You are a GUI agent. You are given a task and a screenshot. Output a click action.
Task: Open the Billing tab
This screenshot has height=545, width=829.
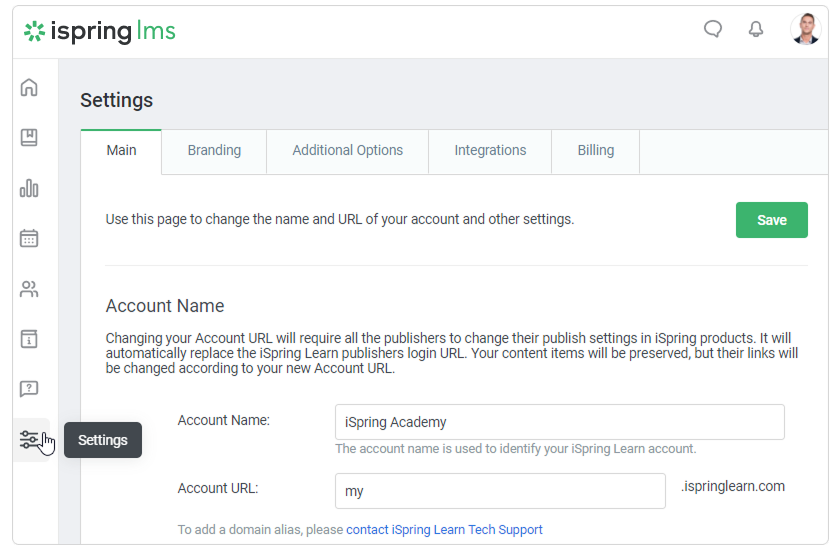click(x=595, y=151)
